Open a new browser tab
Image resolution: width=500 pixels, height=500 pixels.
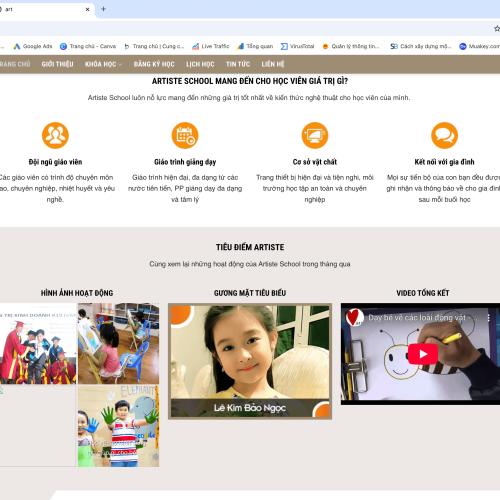(x=103, y=9)
